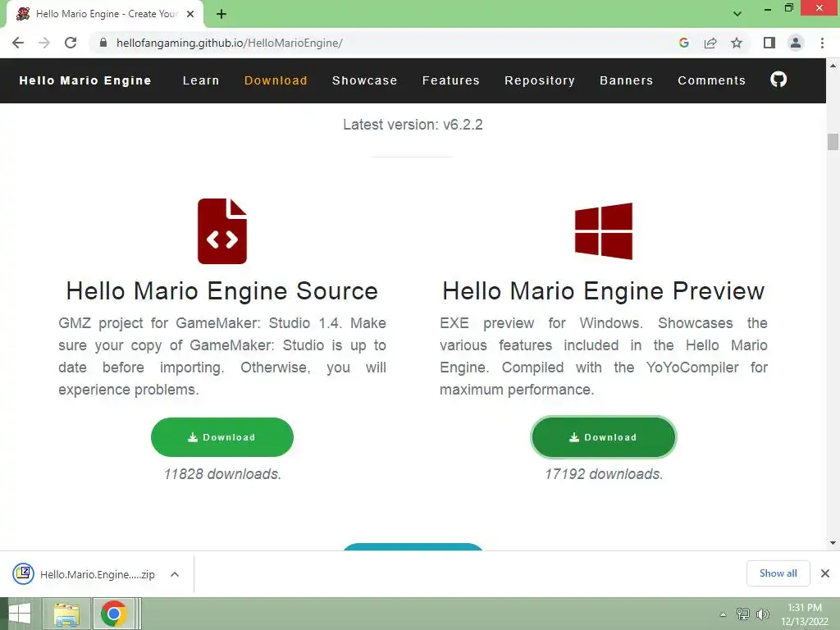Expand options for the downloaded zip
The image size is (840, 630).
[x=175, y=574]
